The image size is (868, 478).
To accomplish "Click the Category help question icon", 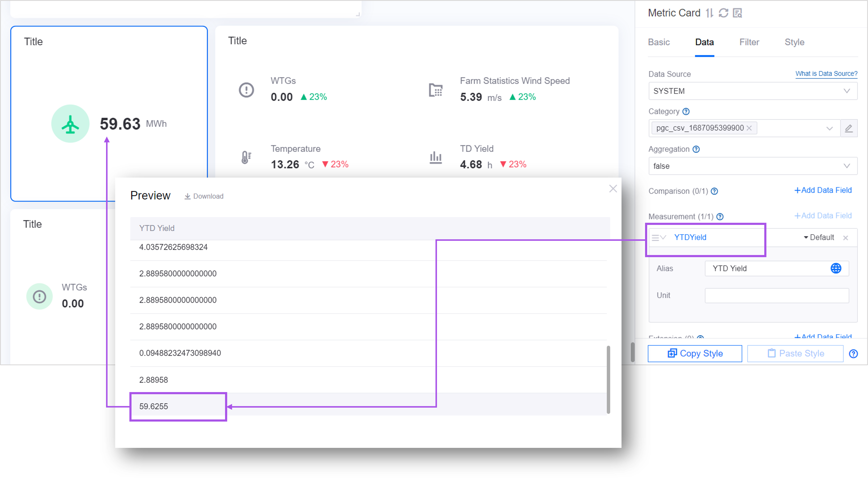I will [686, 111].
